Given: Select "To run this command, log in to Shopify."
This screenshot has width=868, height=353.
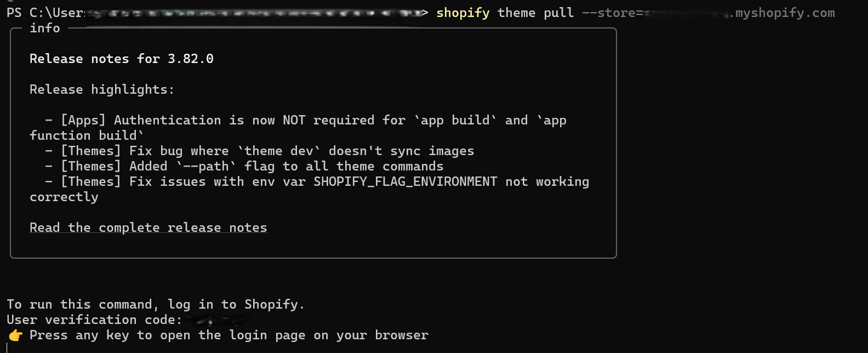Looking at the screenshot, I should [156, 304].
